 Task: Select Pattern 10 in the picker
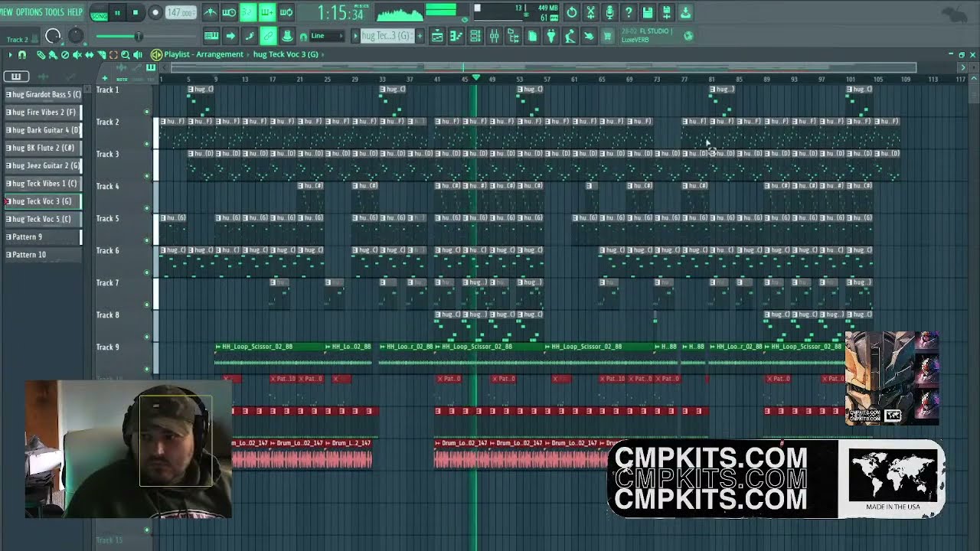pyautogui.click(x=43, y=255)
